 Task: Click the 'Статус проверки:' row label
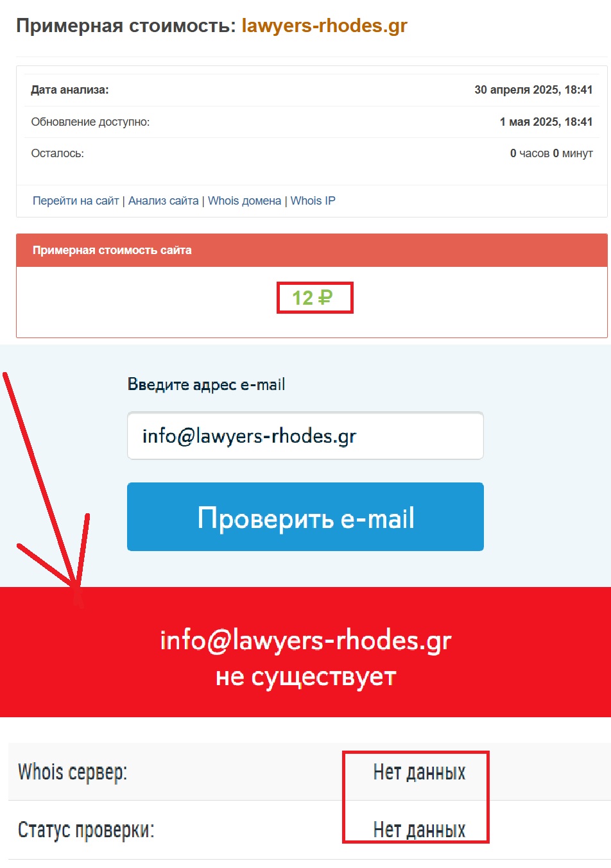86,830
